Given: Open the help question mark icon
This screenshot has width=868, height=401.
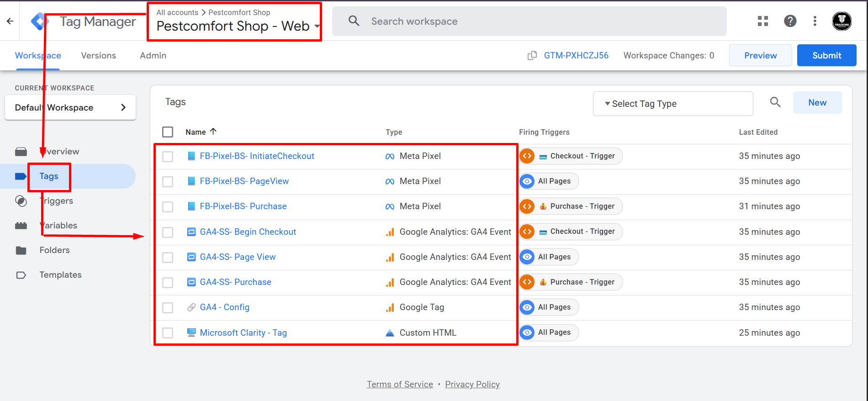Looking at the screenshot, I should point(790,21).
